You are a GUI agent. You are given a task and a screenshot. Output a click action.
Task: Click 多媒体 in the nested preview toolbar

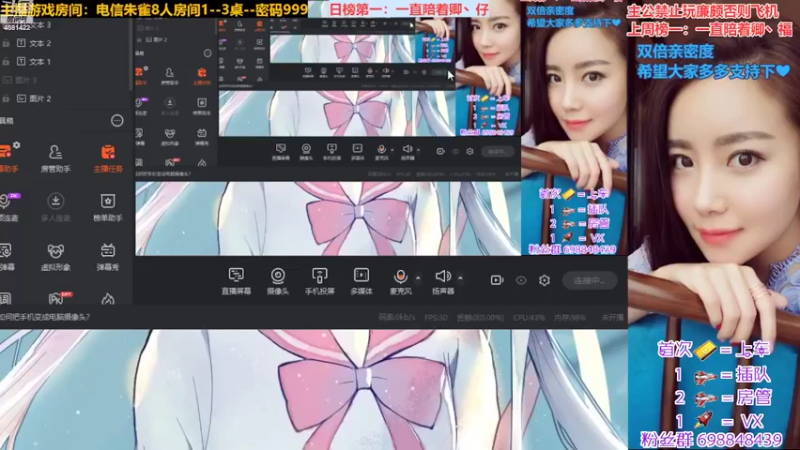pos(357,152)
